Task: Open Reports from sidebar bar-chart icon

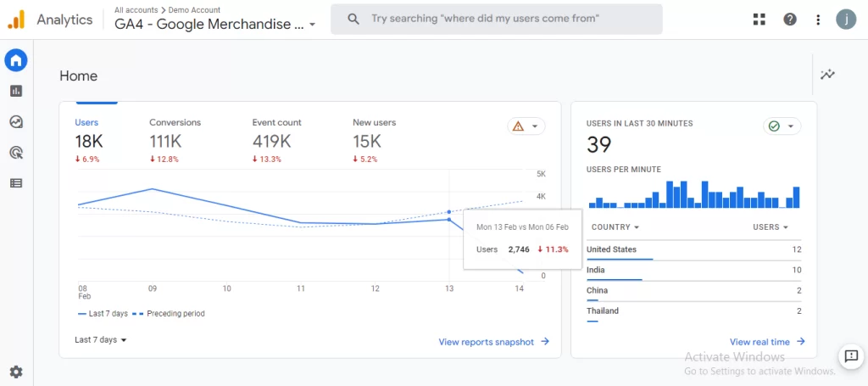Action: [x=16, y=91]
